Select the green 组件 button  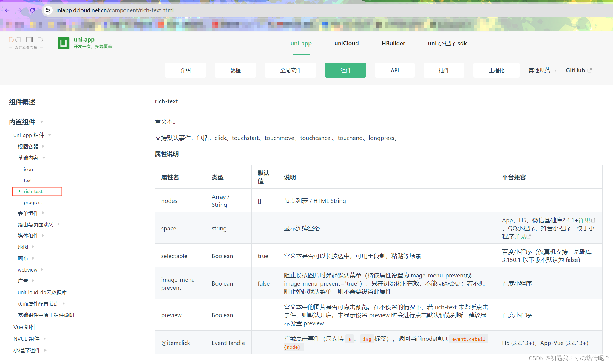[345, 70]
